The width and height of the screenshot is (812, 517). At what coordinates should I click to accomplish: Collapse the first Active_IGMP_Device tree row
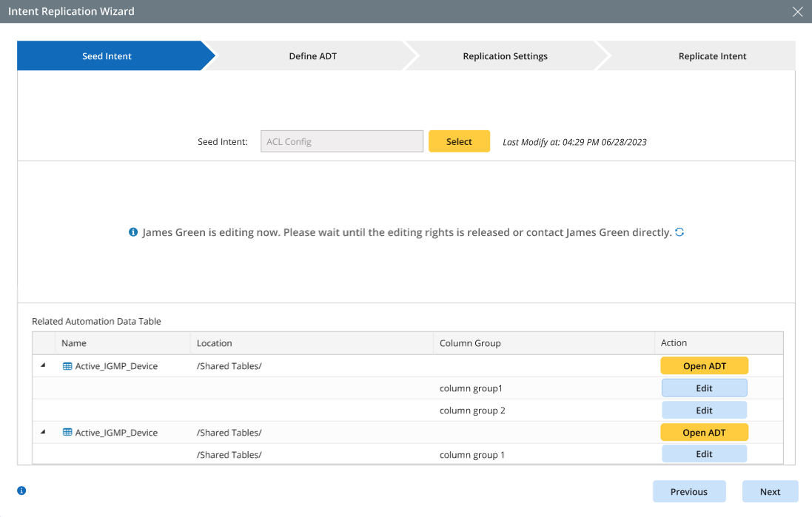point(43,365)
